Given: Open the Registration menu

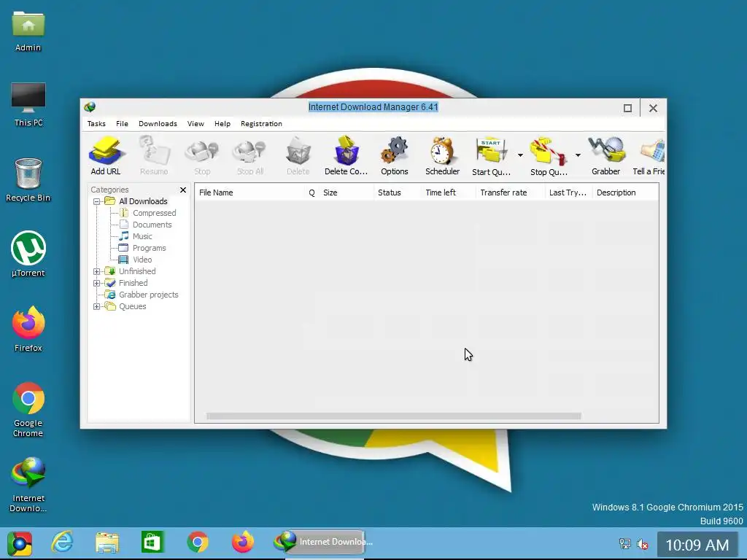Looking at the screenshot, I should coord(261,124).
